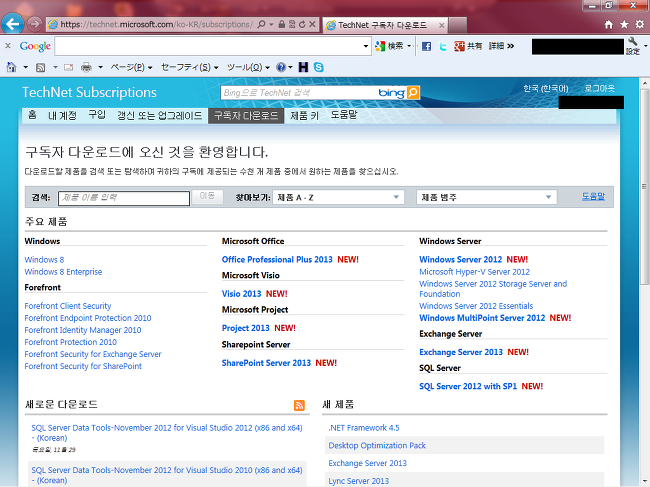Stop loading with the address bar X icon
This screenshot has height=487, width=650.
pos(313,24)
